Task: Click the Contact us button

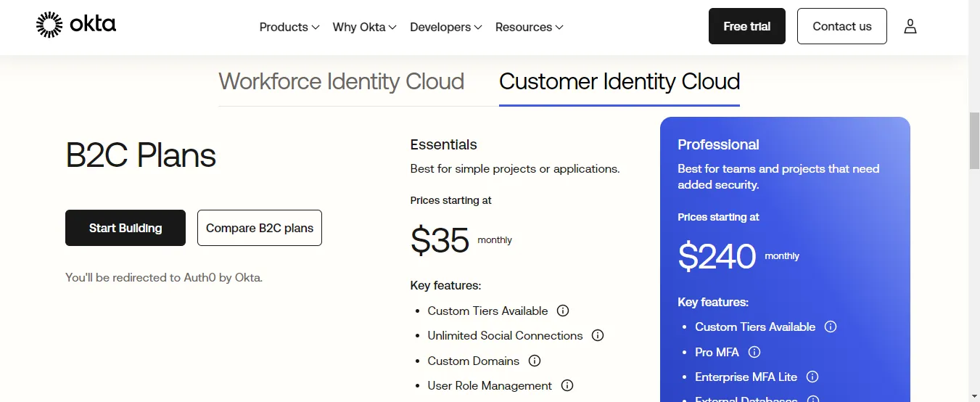Action: (842, 26)
